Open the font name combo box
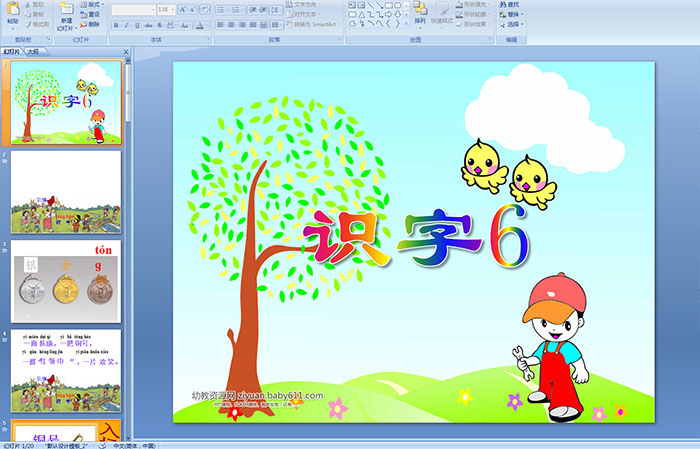 (x=133, y=9)
